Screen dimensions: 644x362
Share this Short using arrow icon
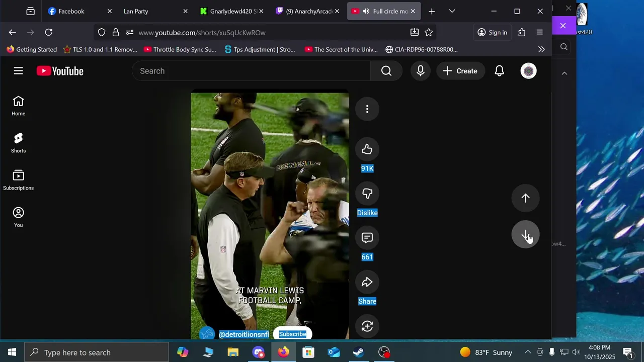[367, 282]
